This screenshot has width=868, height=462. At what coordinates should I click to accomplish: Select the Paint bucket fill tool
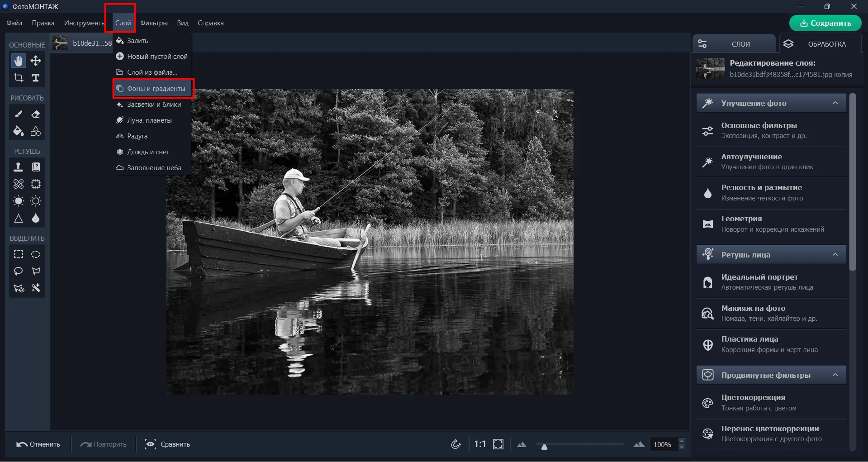(19, 131)
